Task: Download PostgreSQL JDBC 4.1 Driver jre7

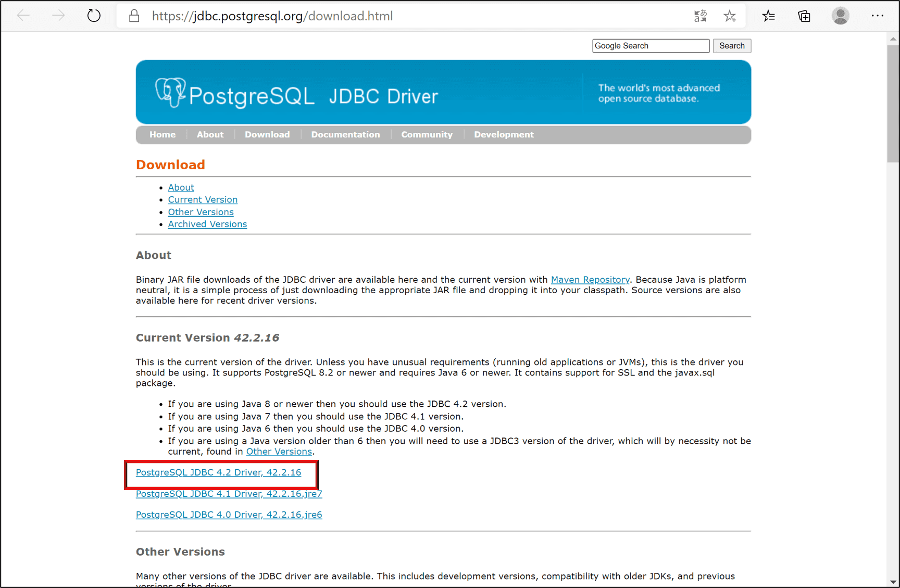Action: pyautogui.click(x=229, y=494)
